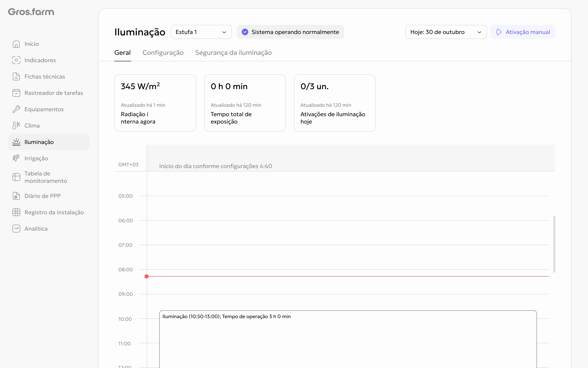Click the Tempo total de exposição card
Screen dimensions: 588x368
coord(245,103)
